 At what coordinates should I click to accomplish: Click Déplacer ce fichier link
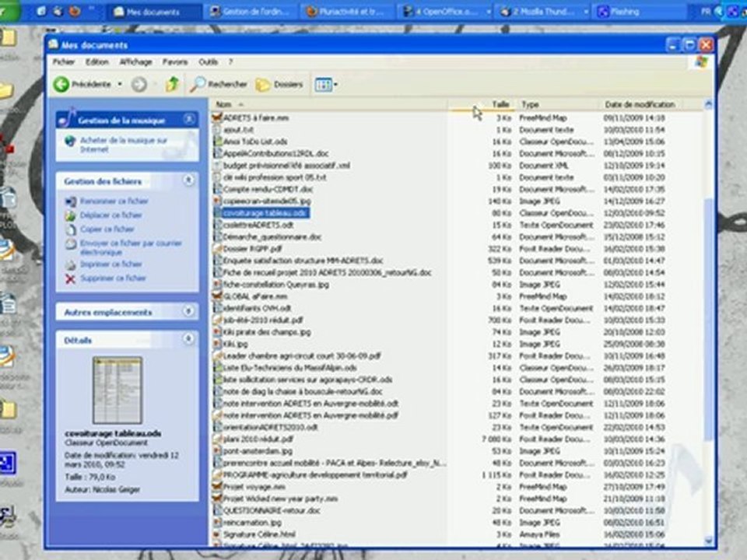click(x=111, y=215)
